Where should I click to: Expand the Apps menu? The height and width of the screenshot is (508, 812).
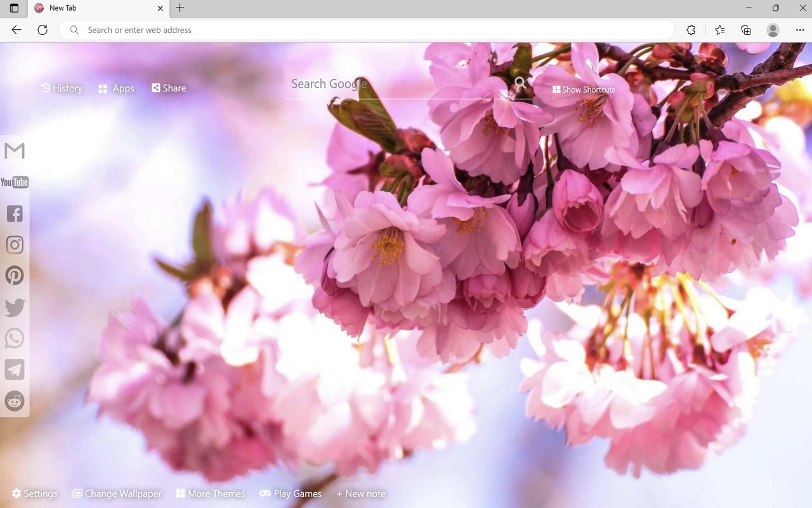coord(116,88)
